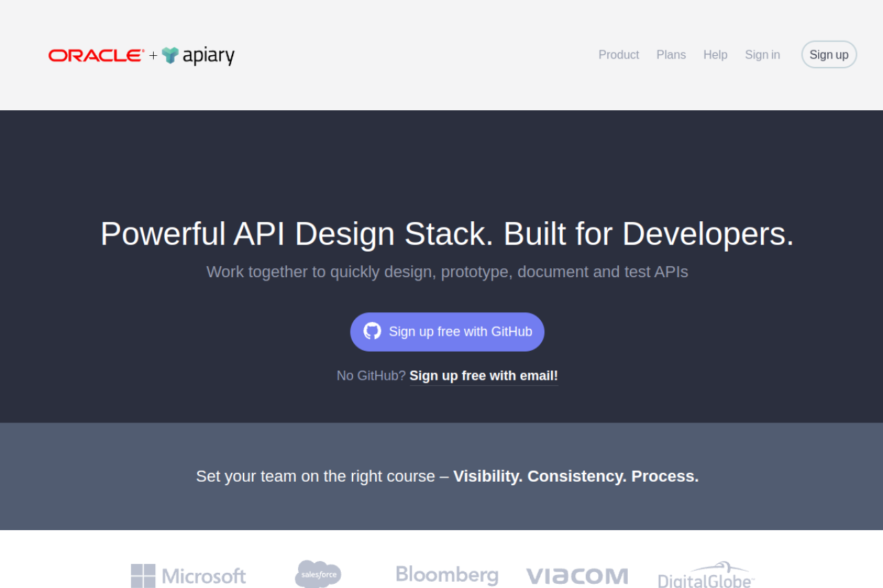
Task: Open the Help link in navigation
Action: point(715,54)
